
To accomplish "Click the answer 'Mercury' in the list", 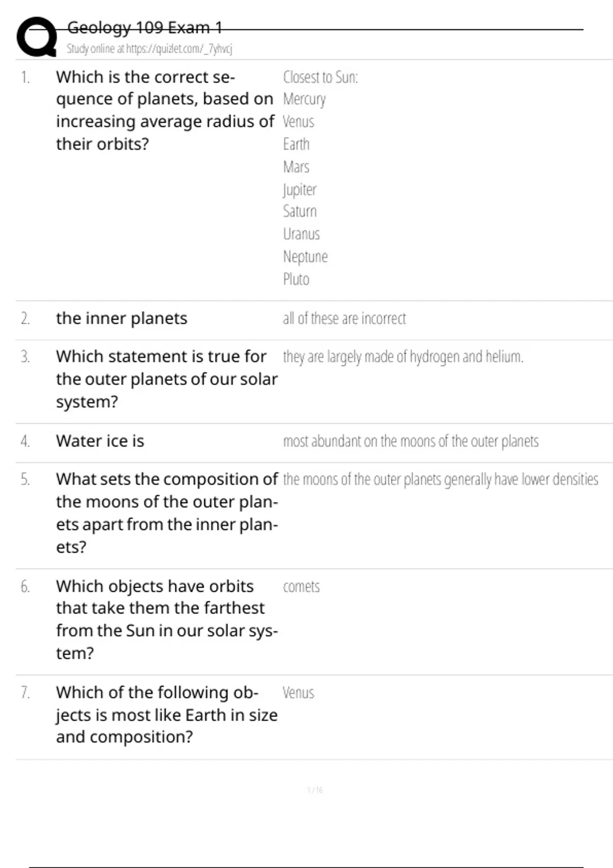I will [304, 99].
